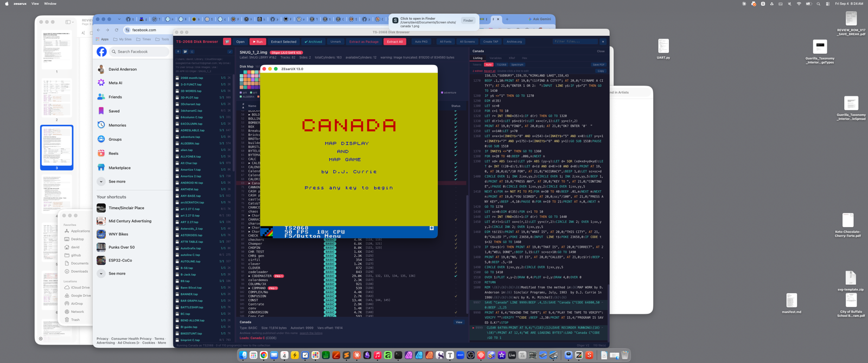
Task: Switch to the Variables tab
Action: [495, 58]
